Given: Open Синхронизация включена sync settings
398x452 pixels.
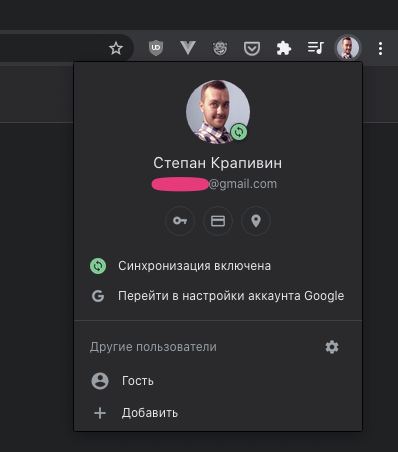Looking at the screenshot, I should [x=218, y=266].
